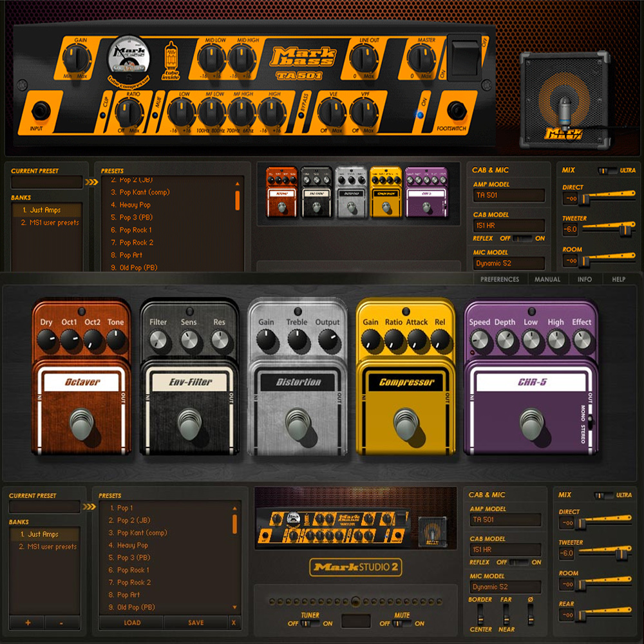Open the Preferences tab
Viewport: 644px width, 644px height.
click(x=500, y=279)
